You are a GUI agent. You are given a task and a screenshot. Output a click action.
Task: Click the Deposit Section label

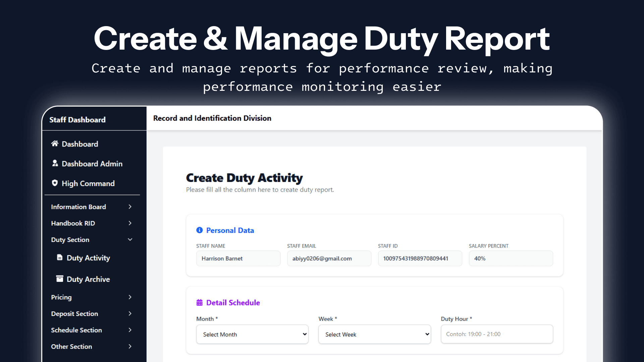pyautogui.click(x=74, y=314)
